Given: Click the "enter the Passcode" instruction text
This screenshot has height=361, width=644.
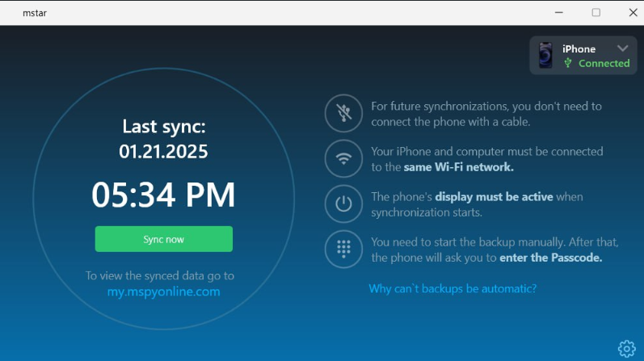Looking at the screenshot, I should [551, 258].
